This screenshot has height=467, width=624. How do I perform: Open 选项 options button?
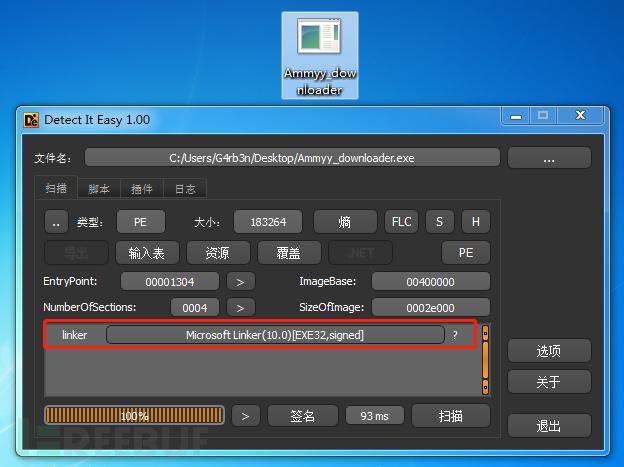549,351
